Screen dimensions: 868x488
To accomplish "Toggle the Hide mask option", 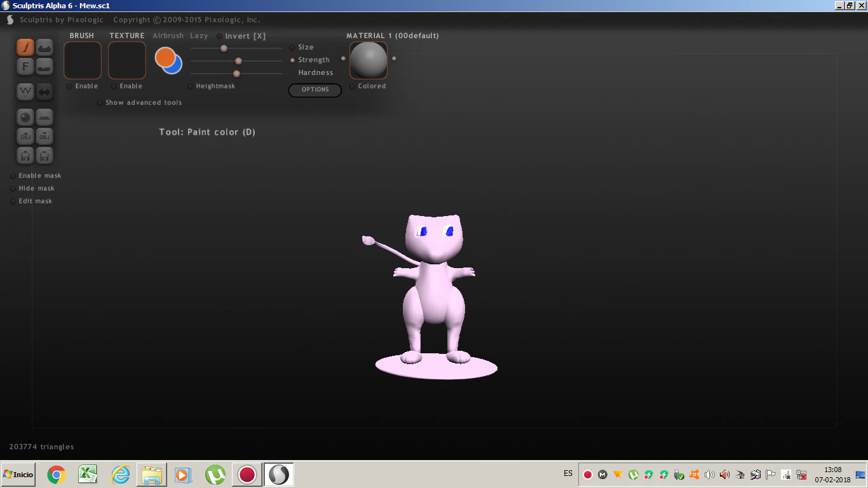I will click(13, 189).
